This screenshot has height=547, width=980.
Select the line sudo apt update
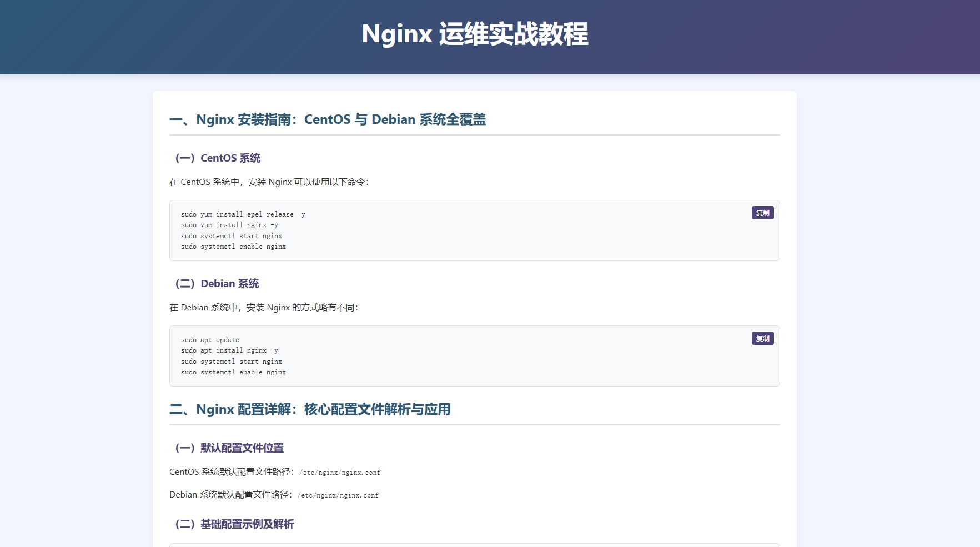point(210,339)
